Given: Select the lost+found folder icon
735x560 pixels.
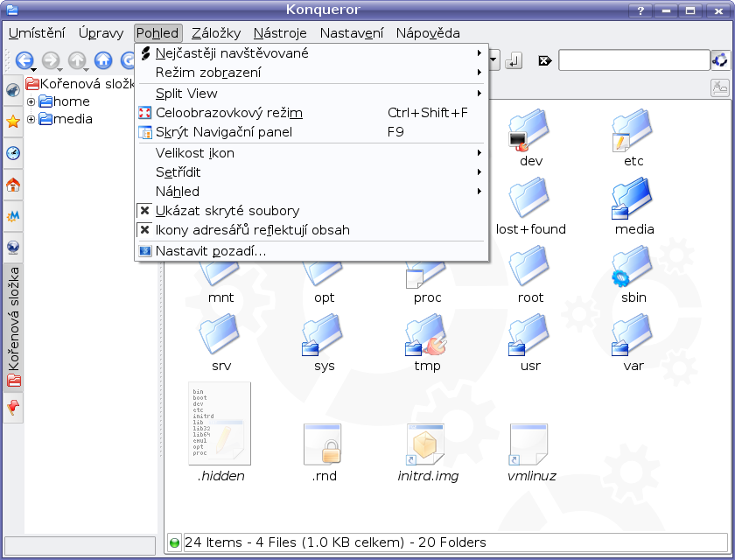Looking at the screenshot, I should (x=530, y=199).
